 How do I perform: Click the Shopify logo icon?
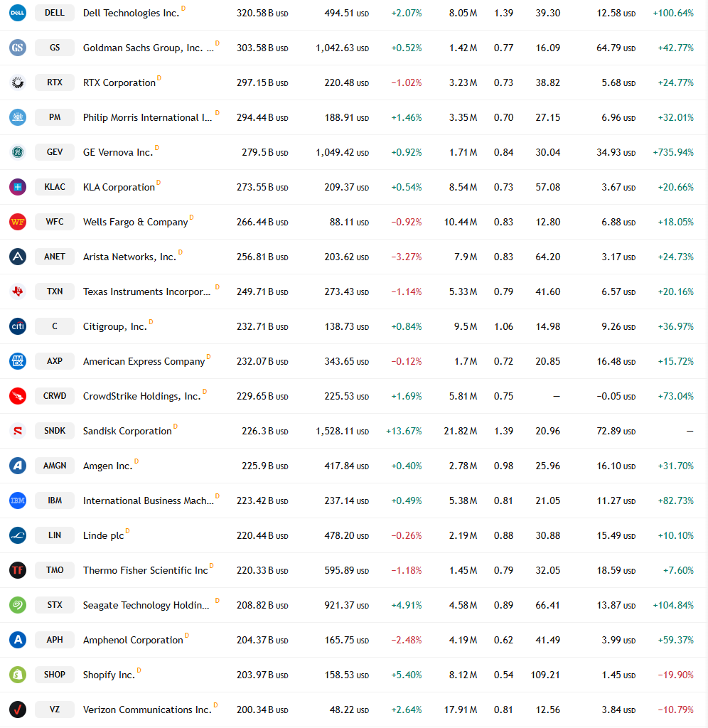tap(18, 675)
